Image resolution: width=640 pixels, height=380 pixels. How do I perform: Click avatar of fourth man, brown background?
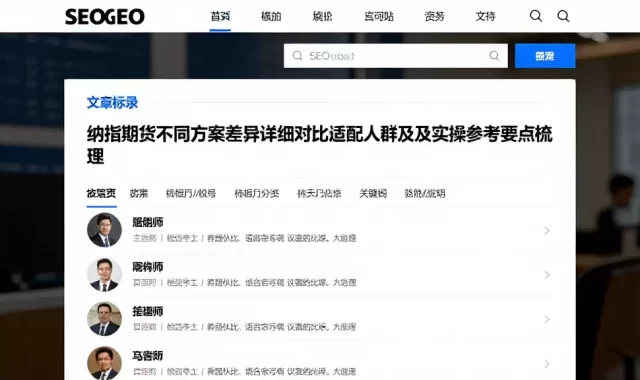[x=104, y=363]
